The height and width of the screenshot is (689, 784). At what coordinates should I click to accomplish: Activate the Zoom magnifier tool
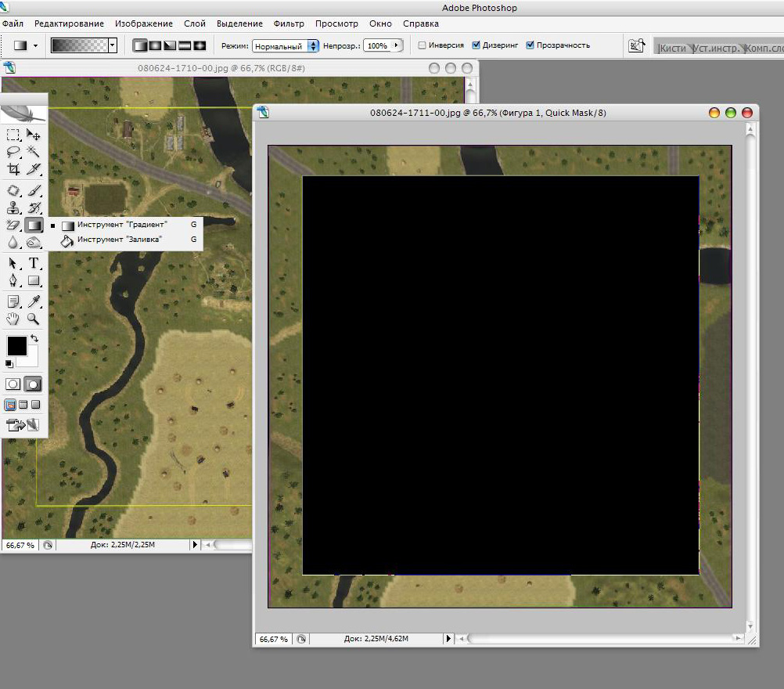[34, 319]
